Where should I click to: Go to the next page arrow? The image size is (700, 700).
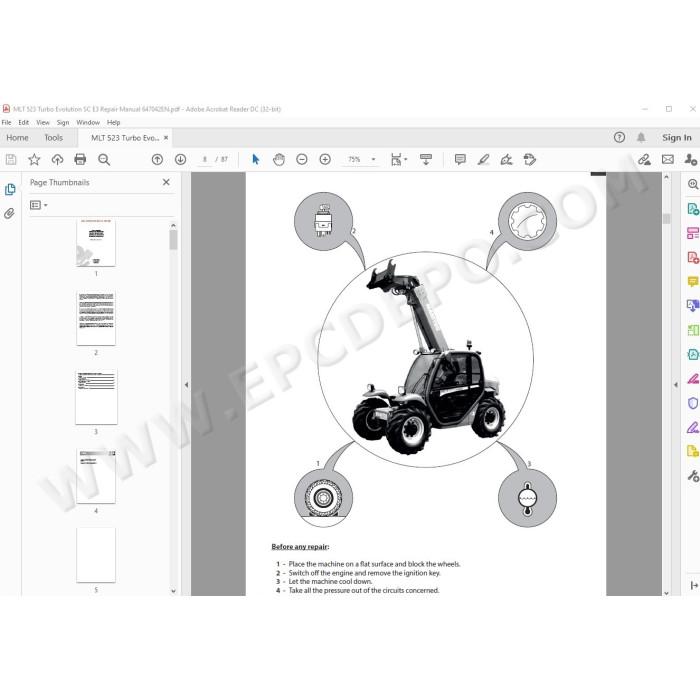(180, 159)
